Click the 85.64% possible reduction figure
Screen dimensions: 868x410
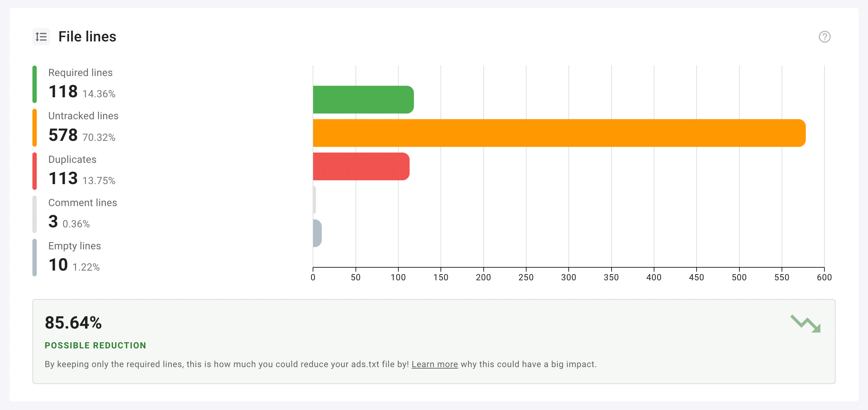coord(73,322)
